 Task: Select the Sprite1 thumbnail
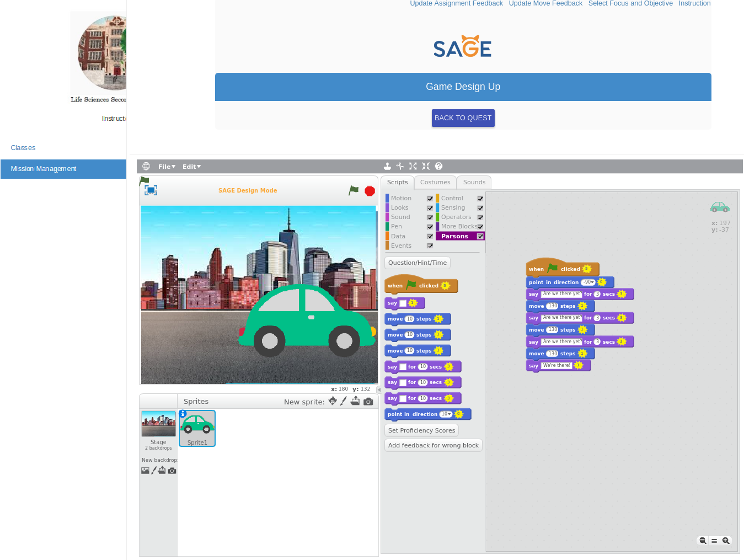[197, 428]
